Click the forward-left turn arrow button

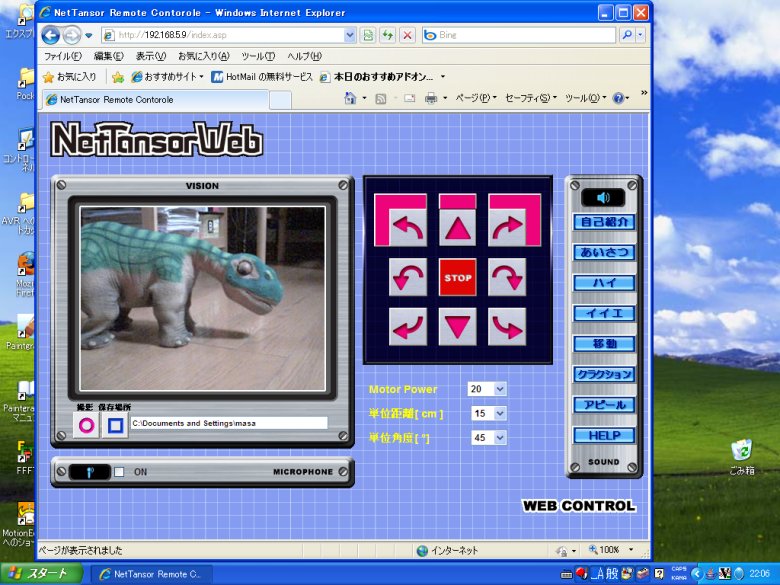pos(408,228)
